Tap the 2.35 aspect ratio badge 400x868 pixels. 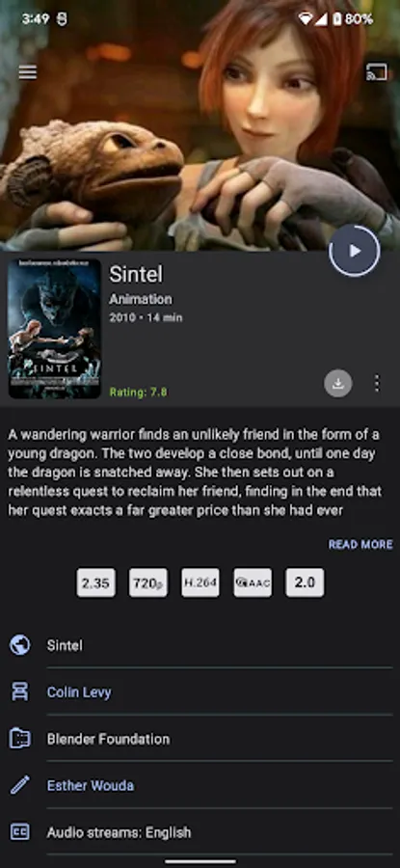[x=95, y=583]
